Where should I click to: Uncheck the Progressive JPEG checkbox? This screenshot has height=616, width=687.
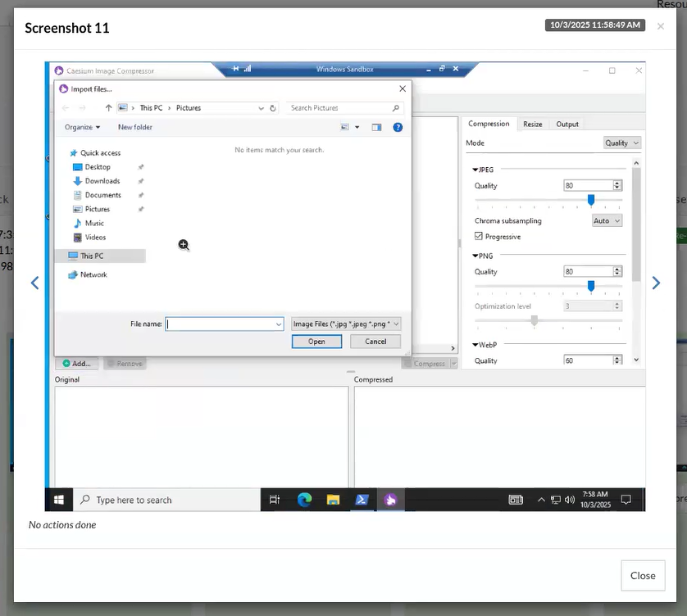click(x=479, y=237)
